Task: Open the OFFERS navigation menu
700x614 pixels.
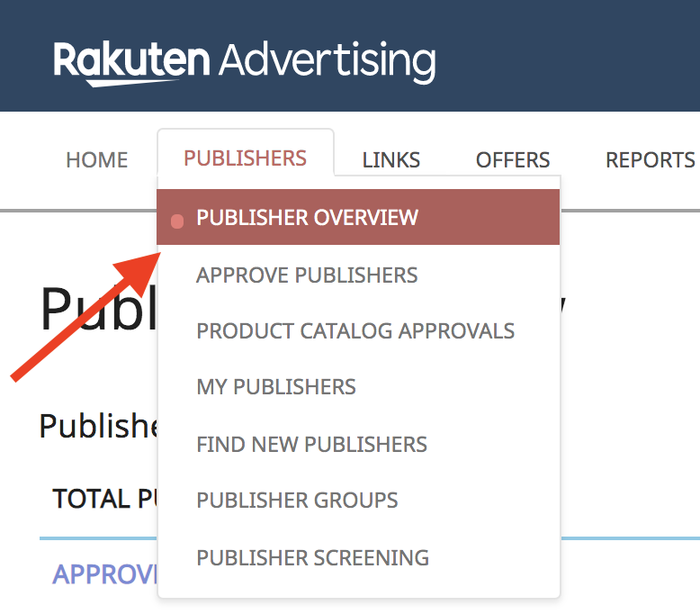Action: [x=512, y=160]
